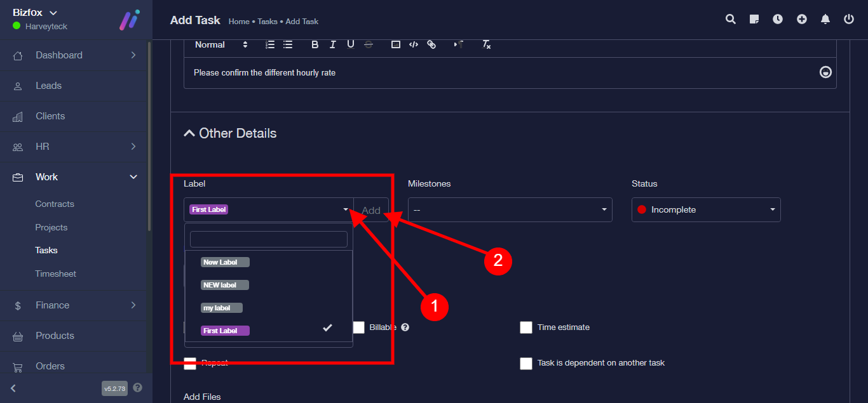Toggle bold formatting in editor
The image size is (868, 403).
315,44
